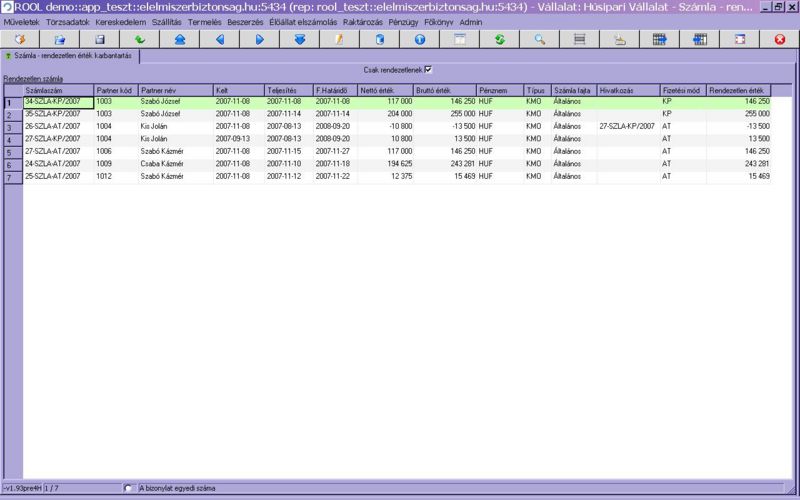Go to the next record with right arrow
The image size is (800, 500).
[260, 40]
